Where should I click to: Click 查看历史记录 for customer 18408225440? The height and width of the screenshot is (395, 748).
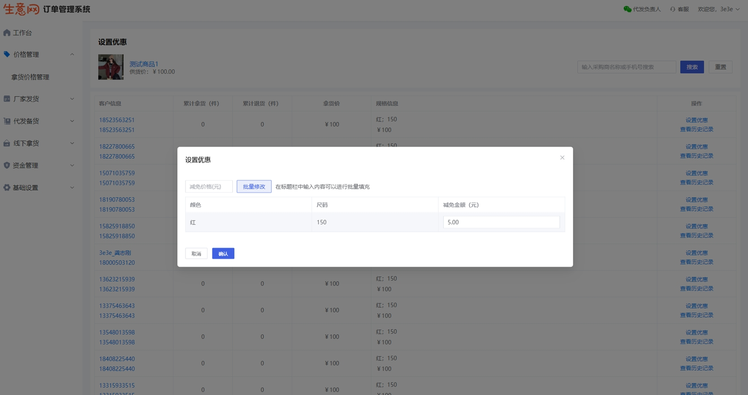pyautogui.click(x=696, y=368)
